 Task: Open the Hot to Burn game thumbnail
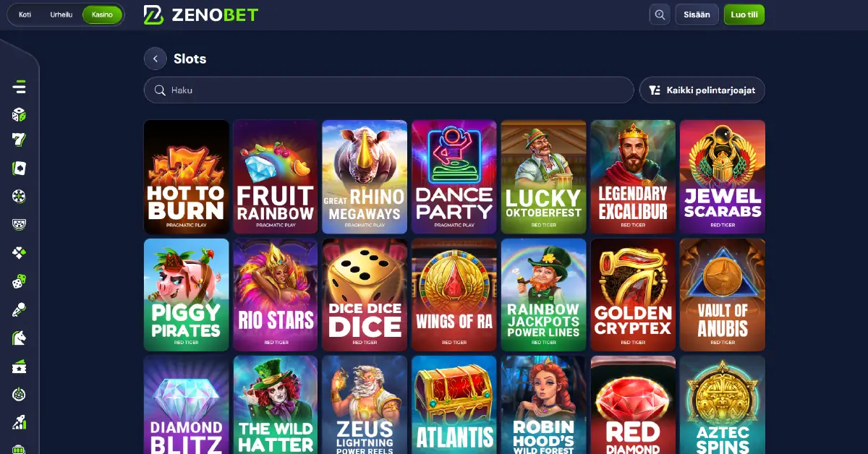[x=187, y=176]
